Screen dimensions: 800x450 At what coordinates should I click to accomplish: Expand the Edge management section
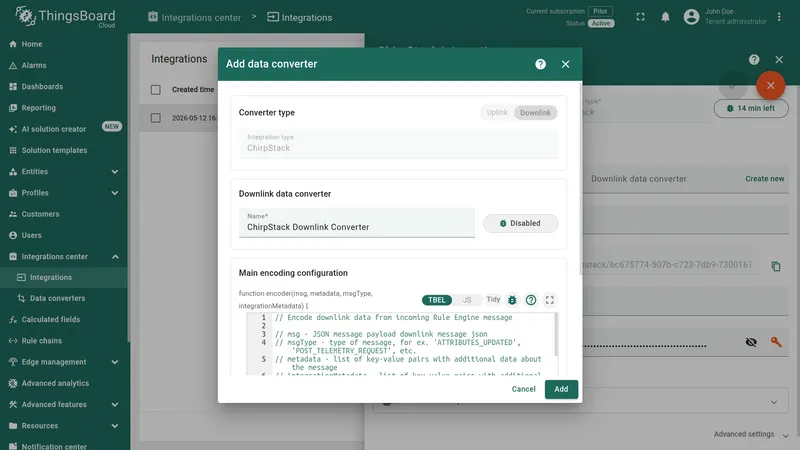click(x=64, y=362)
